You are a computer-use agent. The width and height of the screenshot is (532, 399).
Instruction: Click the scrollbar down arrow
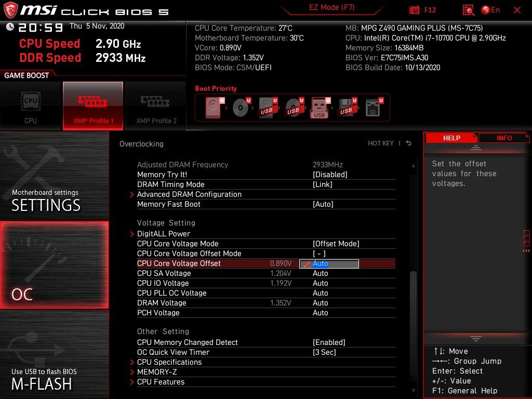413,391
